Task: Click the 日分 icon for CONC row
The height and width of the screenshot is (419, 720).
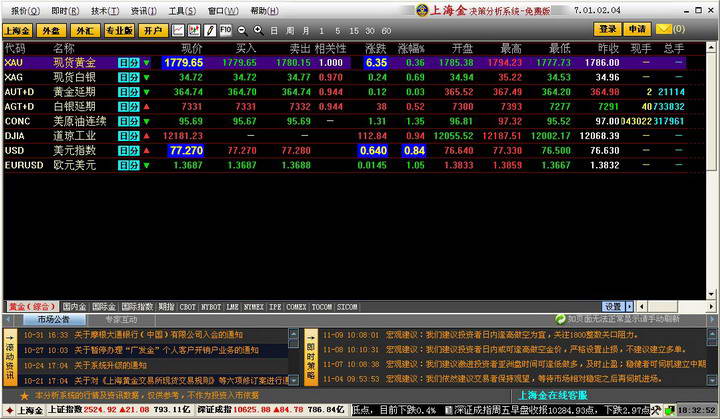Action: coord(129,122)
